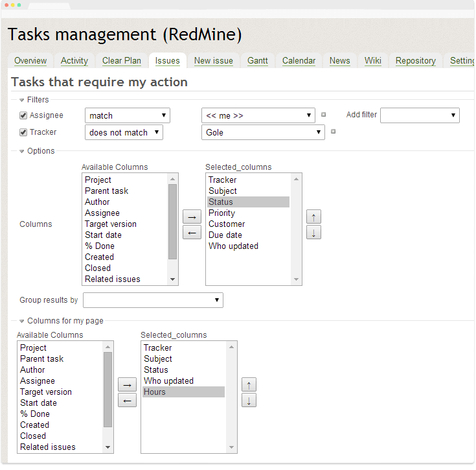The height and width of the screenshot is (470, 476).
Task: Click right arrow to add column in Options
Action: pyautogui.click(x=192, y=217)
